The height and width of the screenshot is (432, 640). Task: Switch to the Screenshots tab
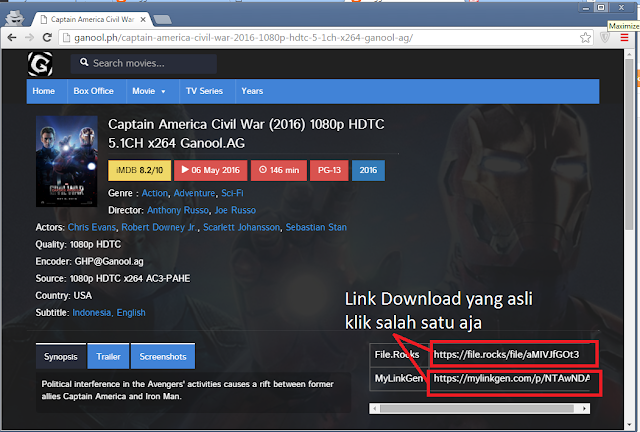(163, 356)
